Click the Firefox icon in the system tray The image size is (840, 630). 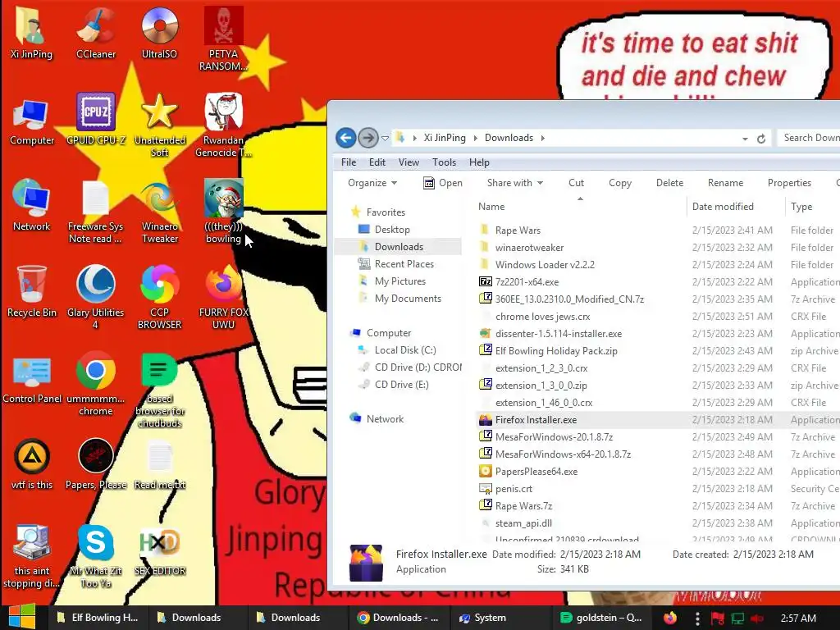tap(670, 618)
